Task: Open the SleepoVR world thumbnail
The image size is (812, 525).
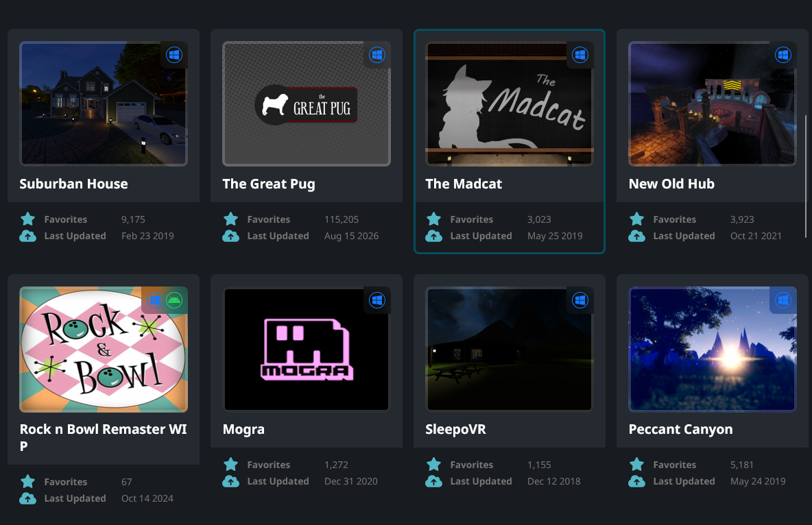Action: pos(510,350)
